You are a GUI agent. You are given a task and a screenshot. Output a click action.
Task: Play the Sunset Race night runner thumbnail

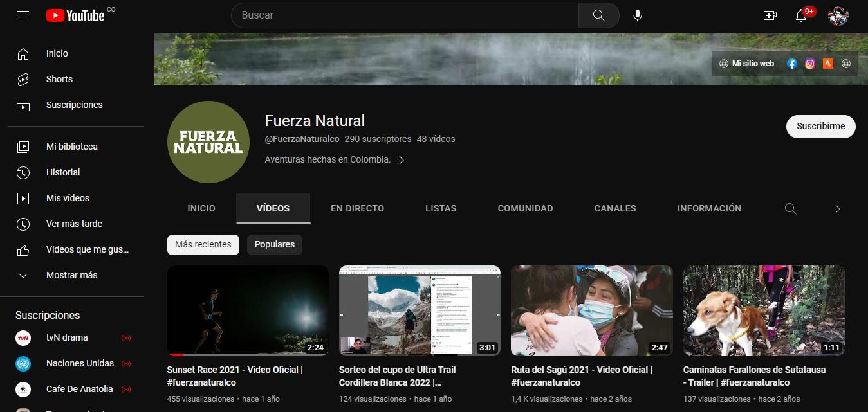[248, 310]
